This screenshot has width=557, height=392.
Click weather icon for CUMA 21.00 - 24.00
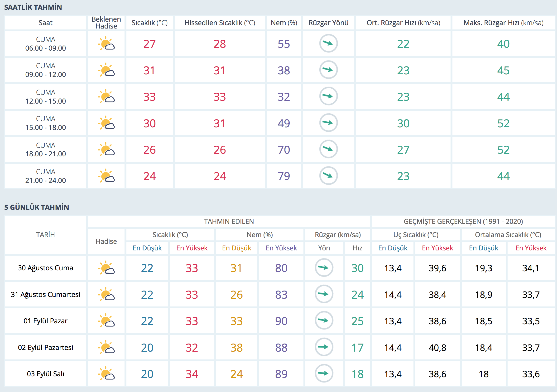[x=106, y=176]
